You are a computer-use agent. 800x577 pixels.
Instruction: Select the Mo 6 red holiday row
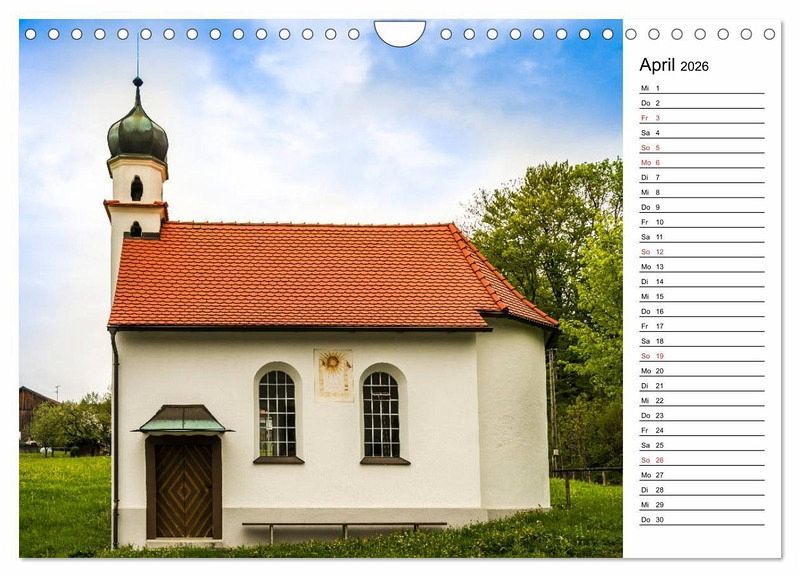[701, 162]
